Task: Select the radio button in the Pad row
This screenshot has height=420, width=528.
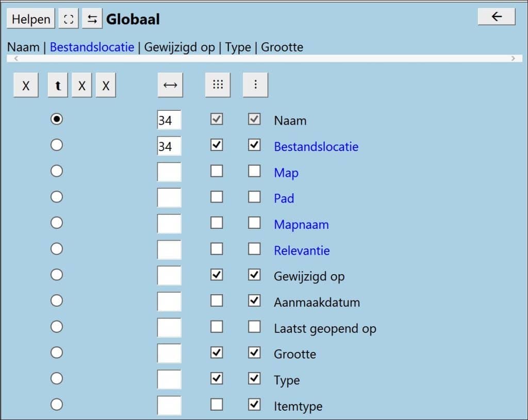Action: pyautogui.click(x=57, y=197)
